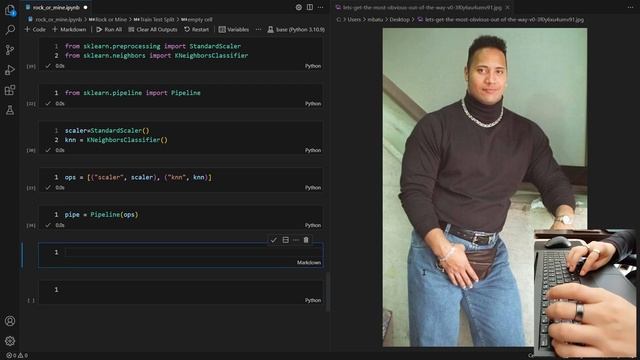Screen dimensions: 640x360
Task: Click rock_or_mine.ipynb breadcrumb in notebook
Action: coord(58,20)
